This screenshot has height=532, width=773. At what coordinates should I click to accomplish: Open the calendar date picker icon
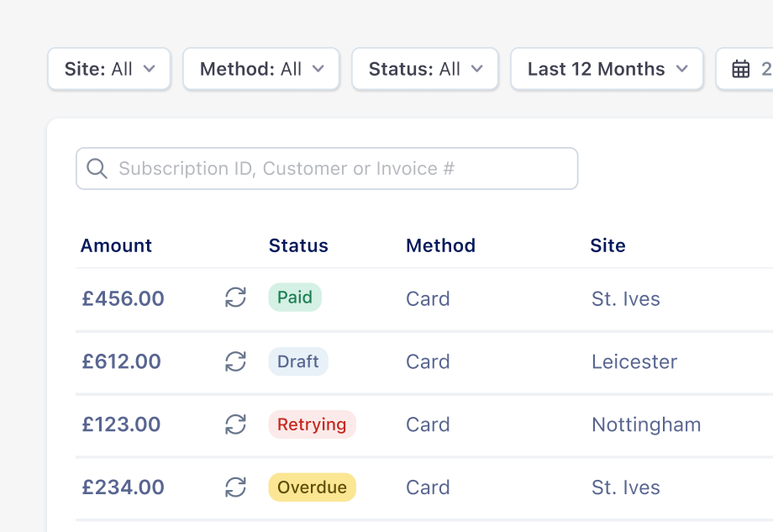tap(739, 69)
